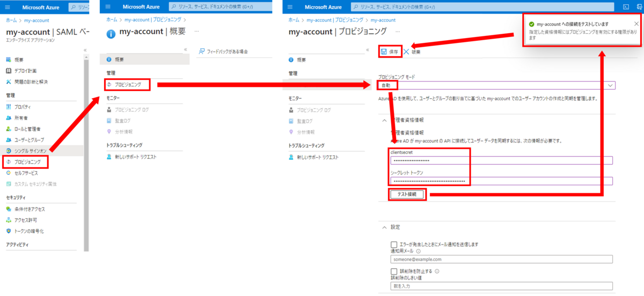Click search box in right panel header
The width and height of the screenshot is (644, 296).
tap(482, 7)
